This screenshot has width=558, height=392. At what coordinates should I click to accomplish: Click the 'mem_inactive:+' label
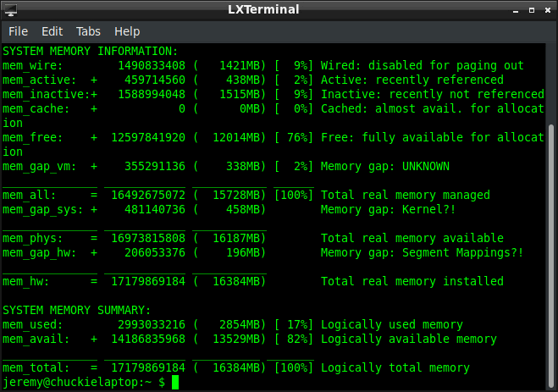click(x=50, y=94)
